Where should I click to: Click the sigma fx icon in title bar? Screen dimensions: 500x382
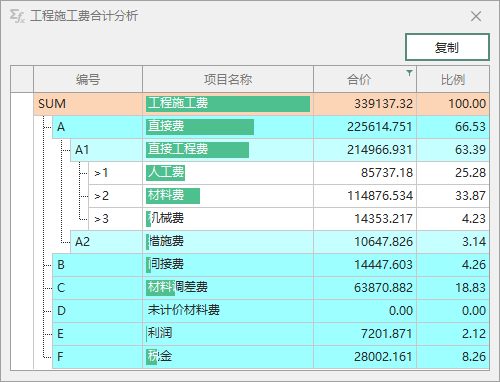tap(17, 16)
